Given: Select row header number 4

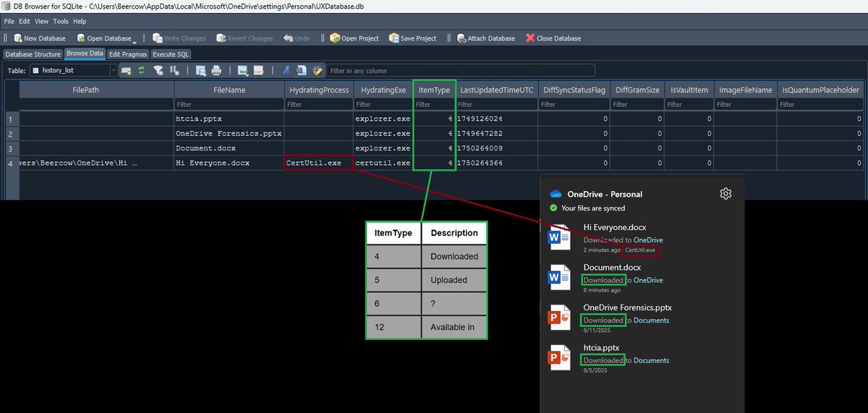Looking at the screenshot, I should tap(11, 163).
